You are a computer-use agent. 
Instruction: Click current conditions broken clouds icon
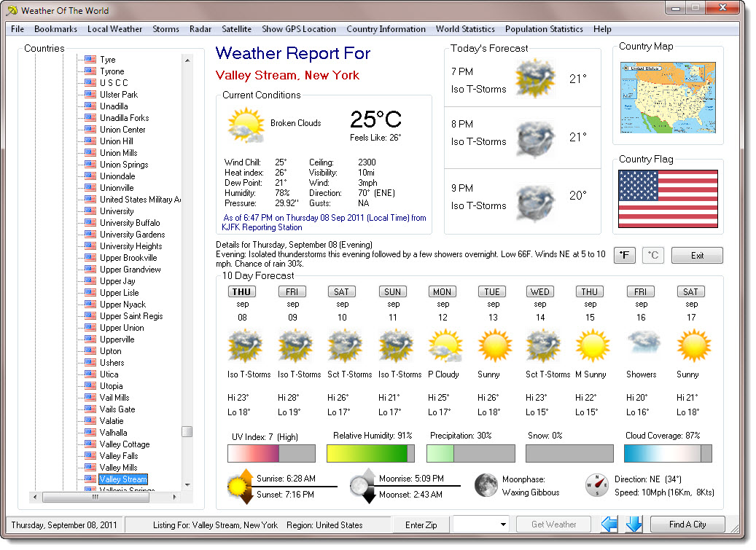[244, 125]
